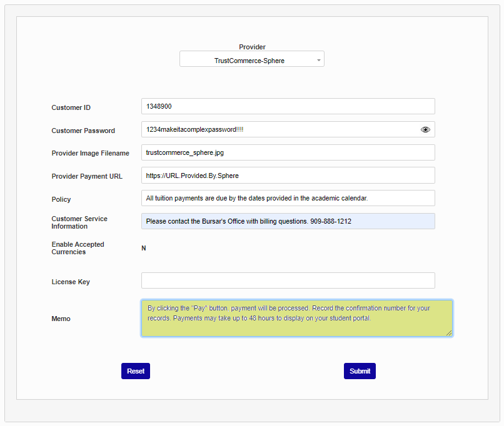Click the Customer Password label
The width and height of the screenshot is (504, 426).
point(83,131)
